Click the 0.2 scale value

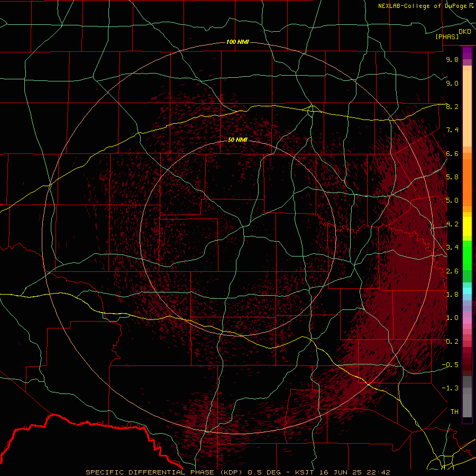pos(452,342)
